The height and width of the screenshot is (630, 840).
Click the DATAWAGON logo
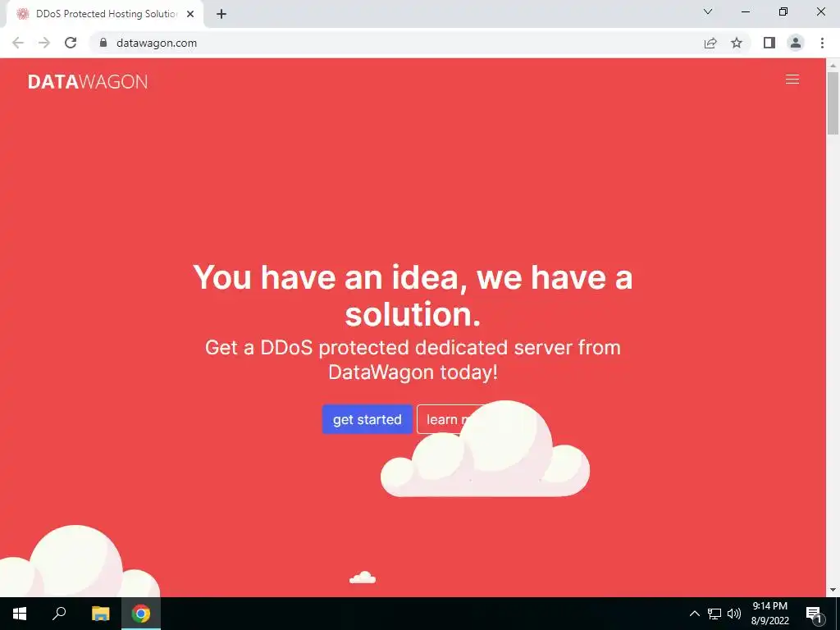pos(88,81)
